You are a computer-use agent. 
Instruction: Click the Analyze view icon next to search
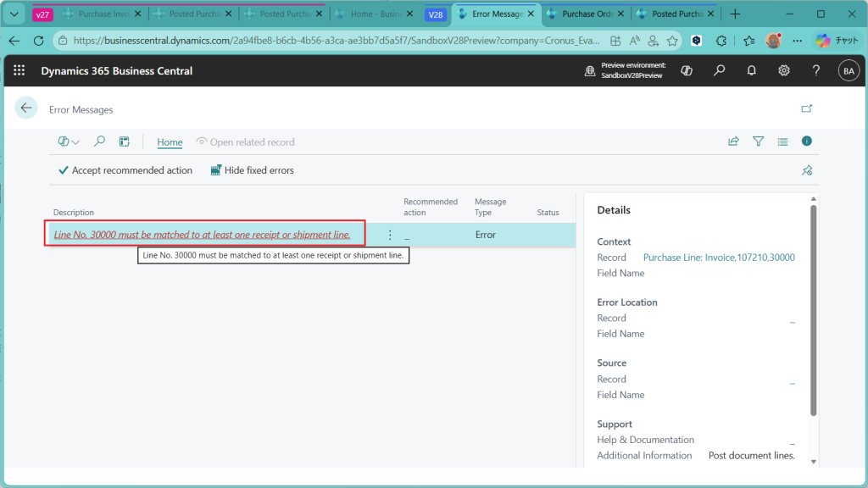[x=124, y=141]
